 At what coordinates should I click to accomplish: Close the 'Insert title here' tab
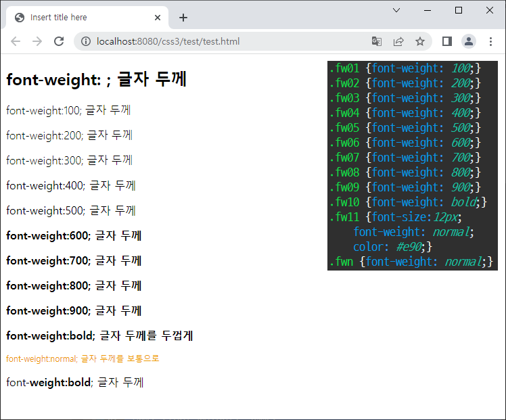pos(158,18)
